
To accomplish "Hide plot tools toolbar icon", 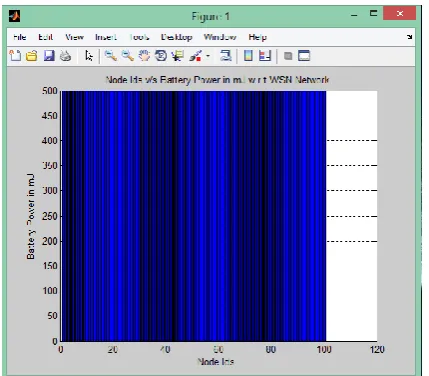I will 288,56.
